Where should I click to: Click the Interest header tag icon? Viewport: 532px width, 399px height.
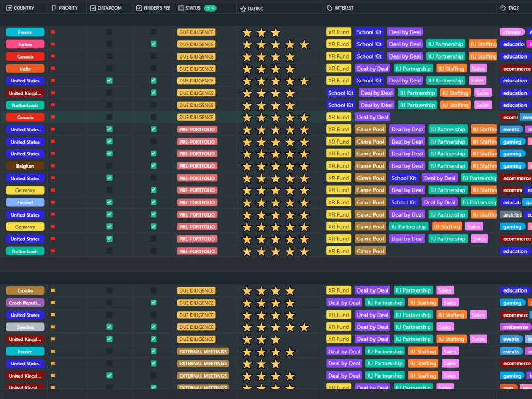(x=329, y=8)
